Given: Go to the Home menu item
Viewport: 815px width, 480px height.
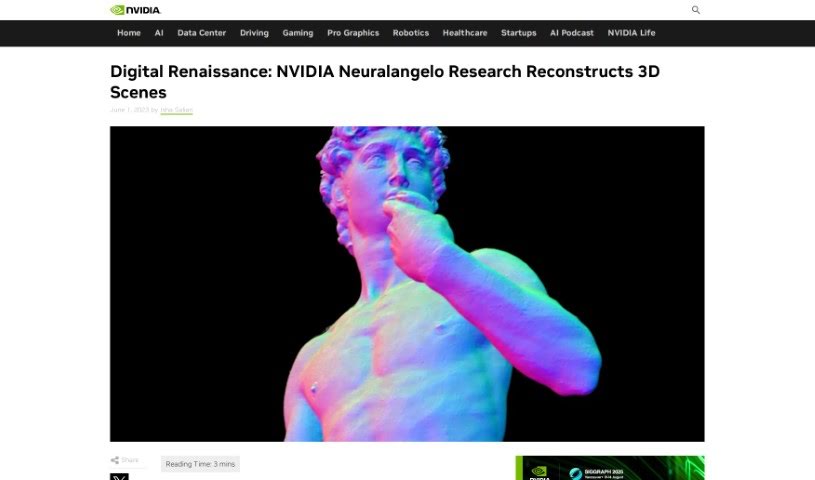Looking at the screenshot, I should coord(129,33).
